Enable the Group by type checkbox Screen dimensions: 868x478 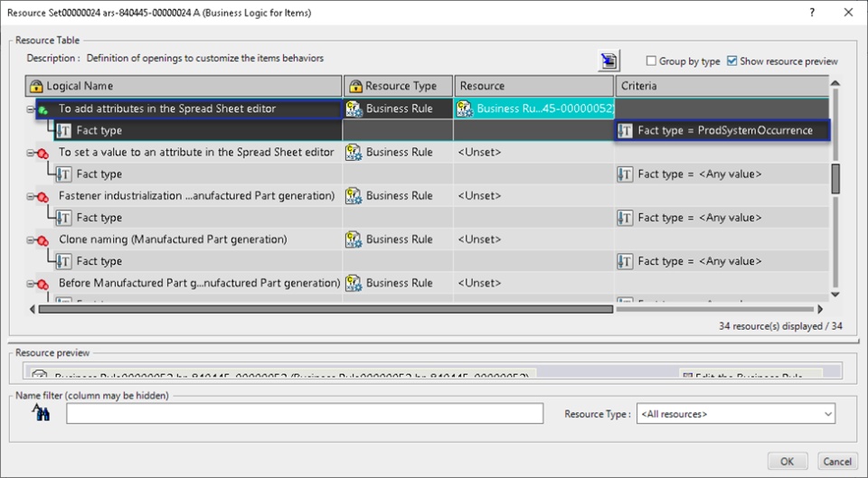pyautogui.click(x=652, y=61)
